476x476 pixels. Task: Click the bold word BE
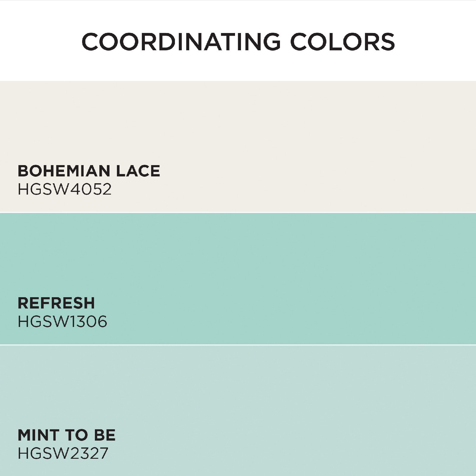click(105, 435)
